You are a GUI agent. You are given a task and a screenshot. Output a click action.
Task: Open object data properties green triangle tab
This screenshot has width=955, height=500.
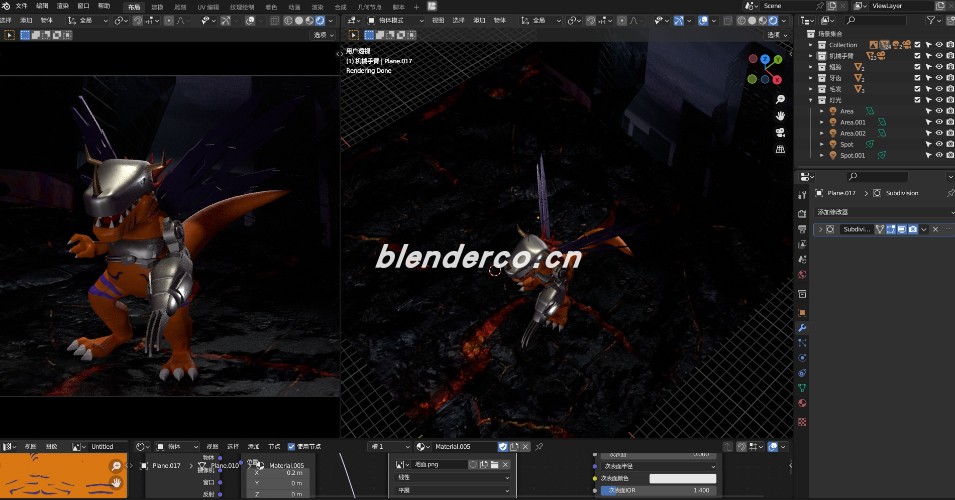point(802,388)
